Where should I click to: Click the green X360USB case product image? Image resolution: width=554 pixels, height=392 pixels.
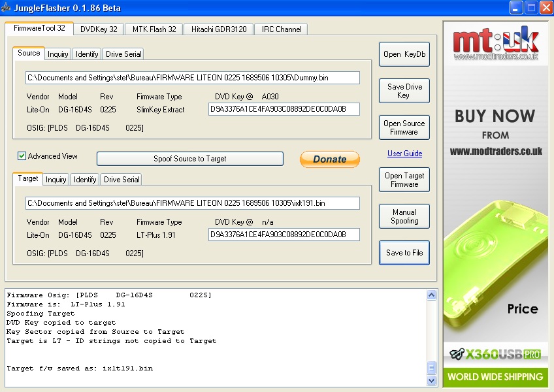click(495, 263)
